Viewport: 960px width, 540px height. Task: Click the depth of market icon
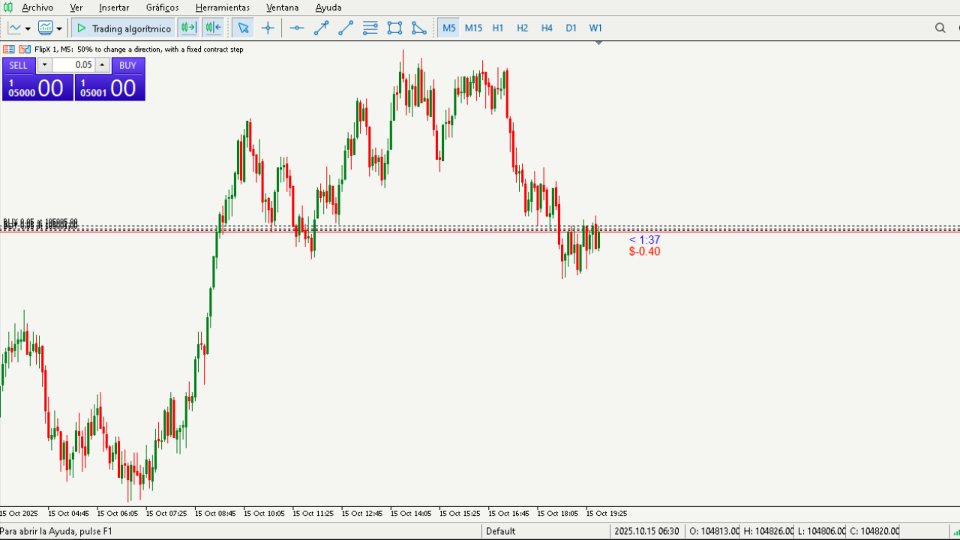24,49
